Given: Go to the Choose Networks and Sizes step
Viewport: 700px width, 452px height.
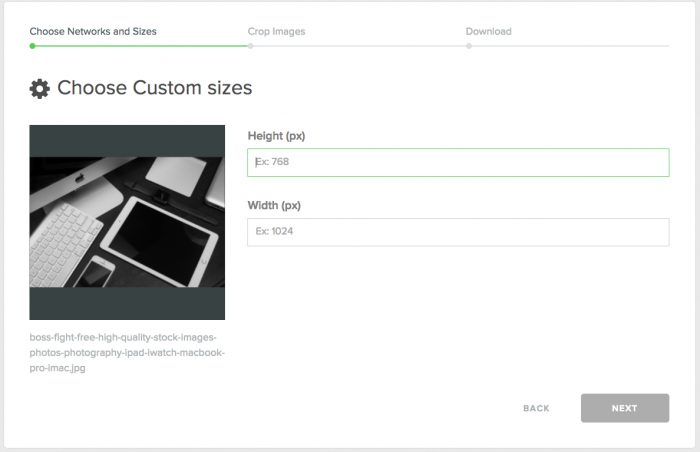Looking at the screenshot, I should [x=93, y=31].
